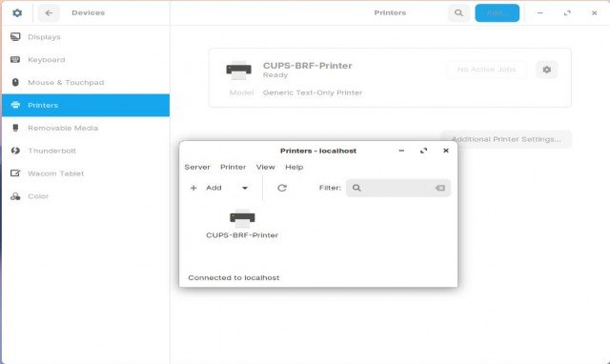
Task: Open Wacom Tablet settings
Action: coord(86,173)
